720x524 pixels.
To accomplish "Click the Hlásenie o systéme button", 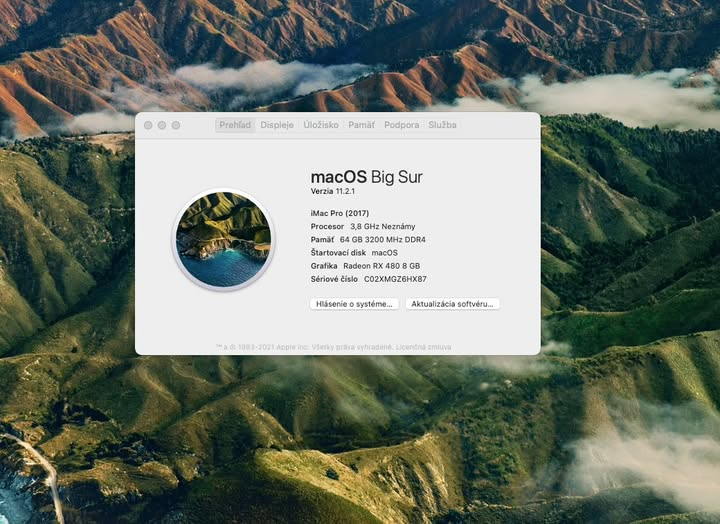I will pos(354,304).
